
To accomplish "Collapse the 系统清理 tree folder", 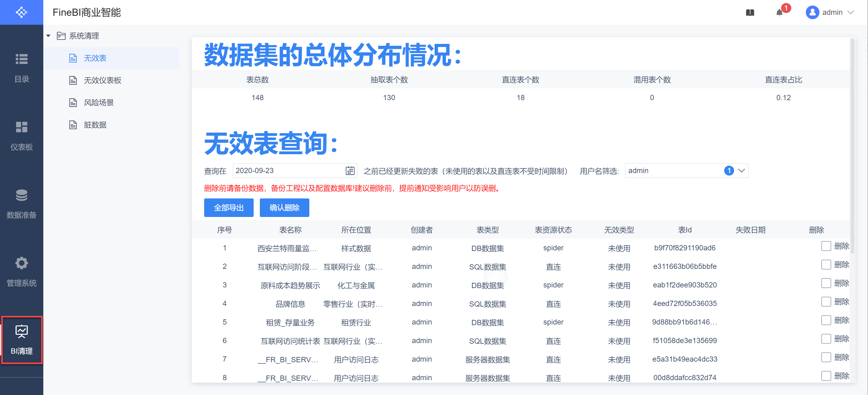I will (49, 36).
